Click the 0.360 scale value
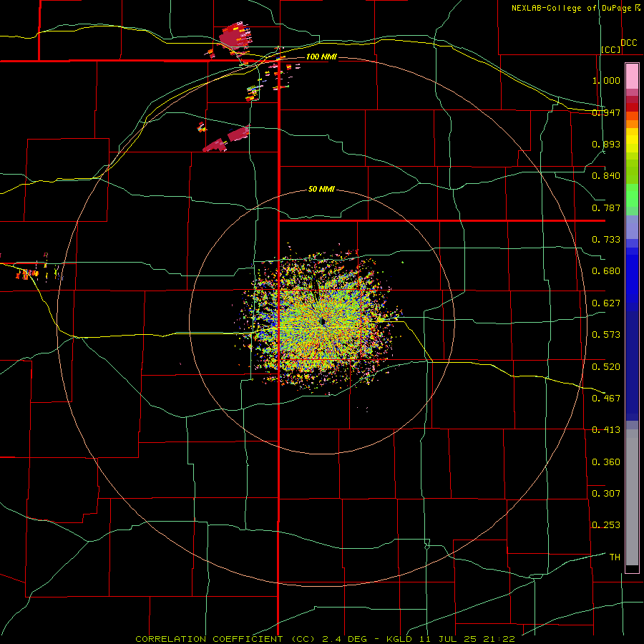This screenshot has height=644, width=644. click(606, 462)
